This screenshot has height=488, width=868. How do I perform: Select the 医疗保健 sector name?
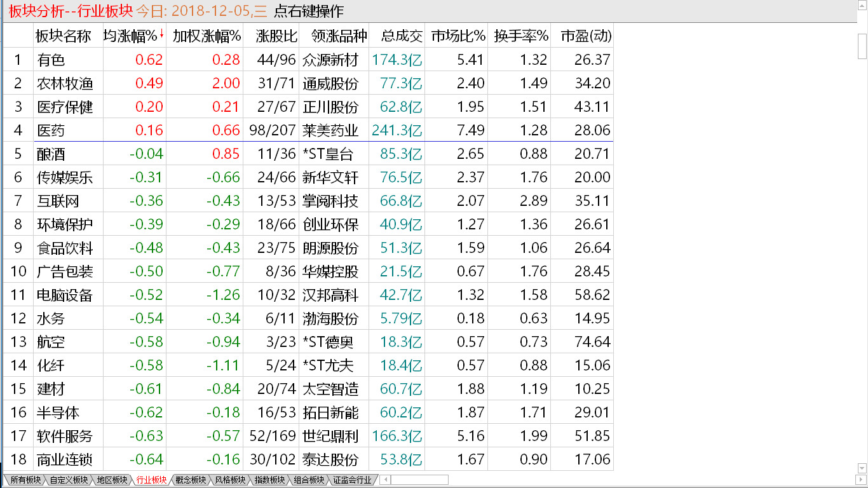(65, 107)
